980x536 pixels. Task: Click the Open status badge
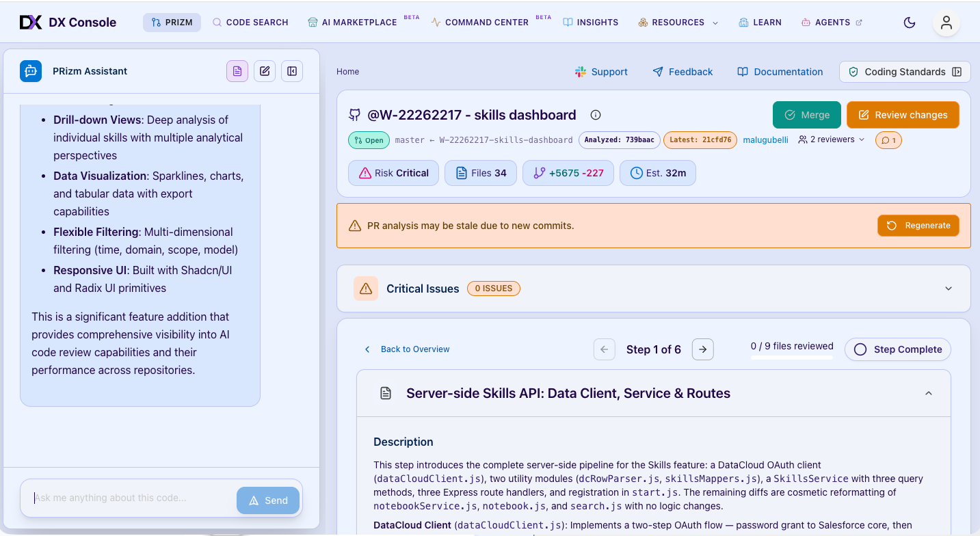[x=369, y=140]
